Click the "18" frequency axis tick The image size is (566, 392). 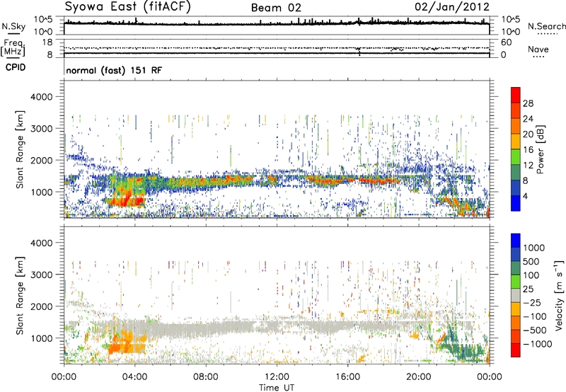47,42
